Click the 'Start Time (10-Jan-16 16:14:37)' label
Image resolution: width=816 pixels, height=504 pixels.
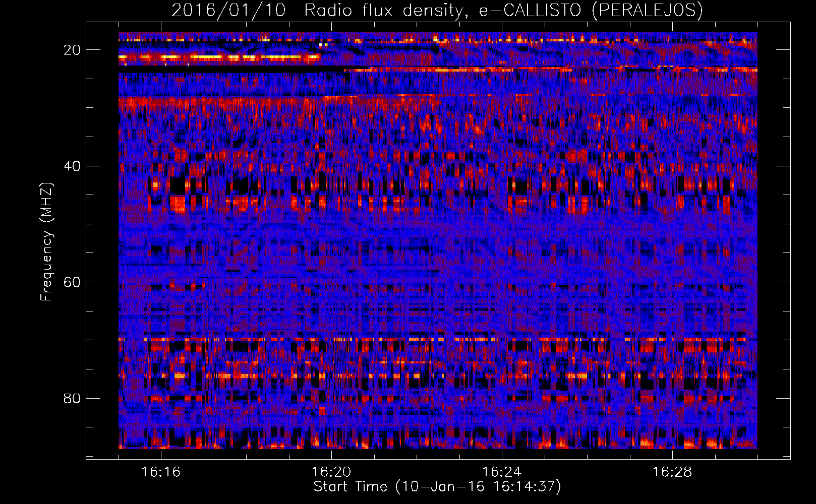(437, 487)
